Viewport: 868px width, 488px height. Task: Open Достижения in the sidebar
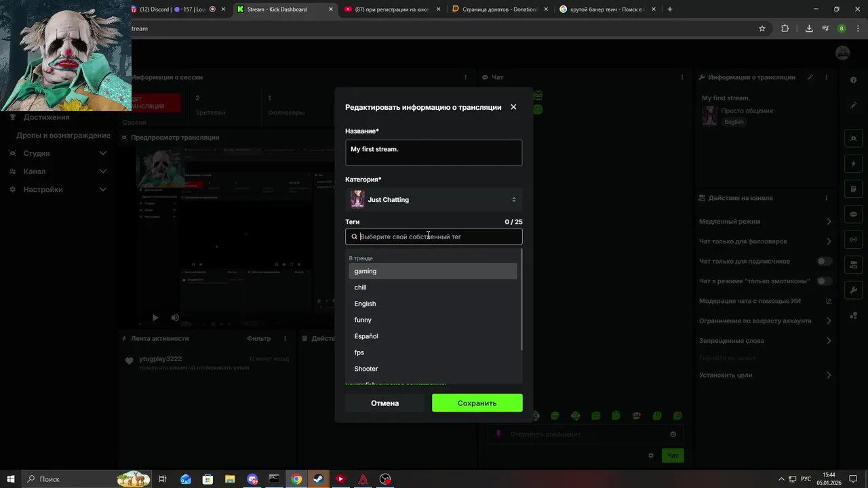click(46, 117)
